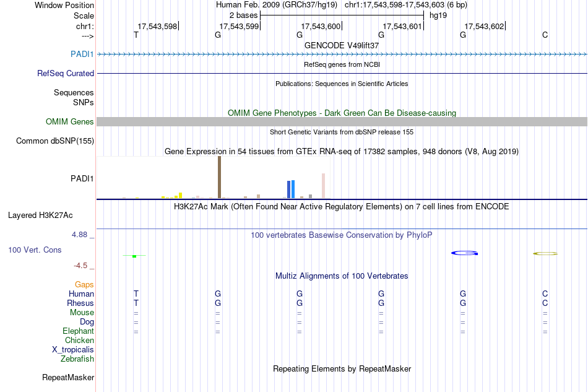
Task: Open the OMIM Genes track label
Action: click(x=69, y=121)
